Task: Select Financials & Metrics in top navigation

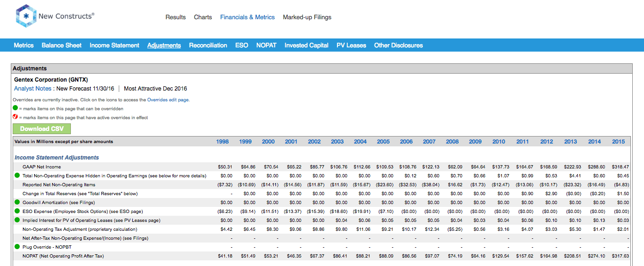Action: pos(247,17)
